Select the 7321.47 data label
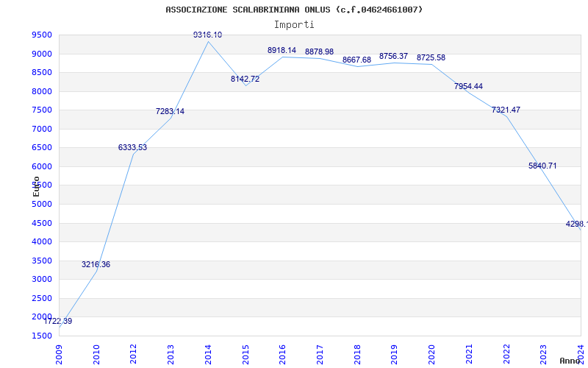 coord(506,110)
